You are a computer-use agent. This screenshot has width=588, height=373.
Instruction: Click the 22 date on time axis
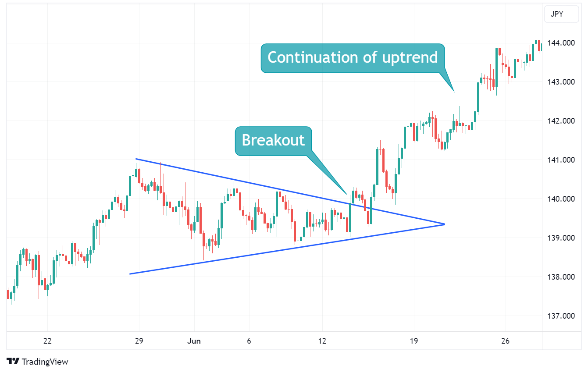coord(48,341)
